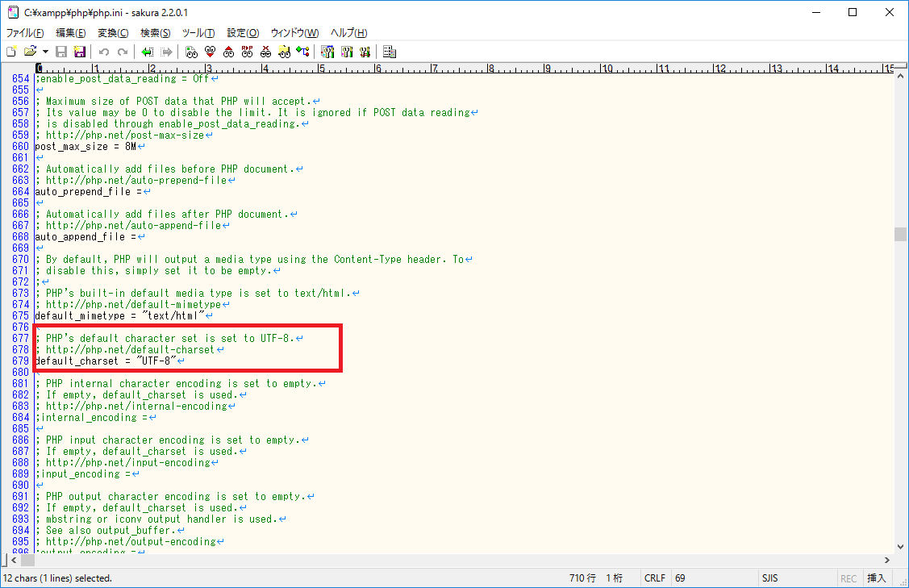909x588 pixels.
Task: Click the Find Previous up-arrow icon
Action: coord(228,52)
